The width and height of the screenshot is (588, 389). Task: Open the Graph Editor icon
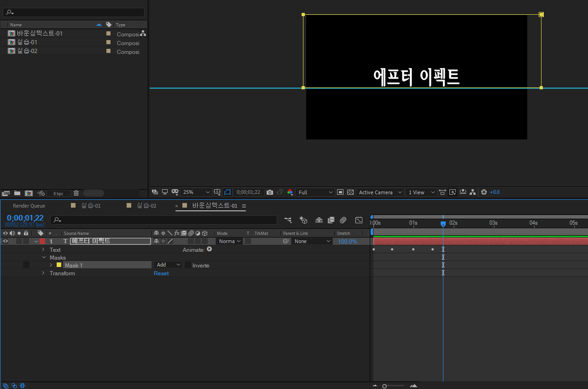(359, 220)
